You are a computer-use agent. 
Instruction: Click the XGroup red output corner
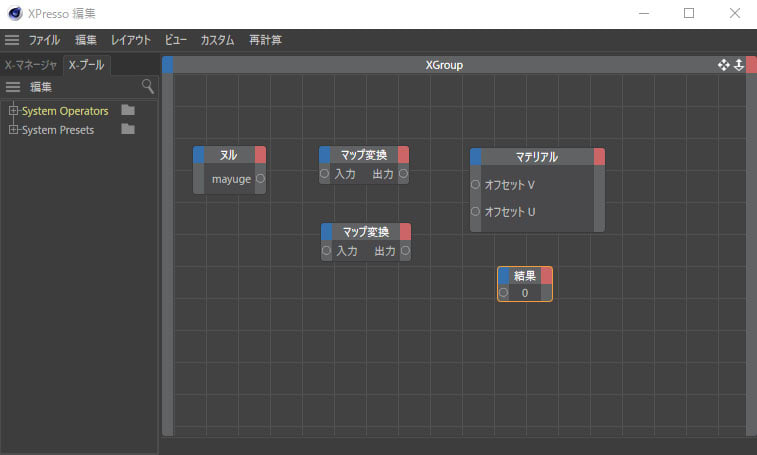pyautogui.click(x=751, y=65)
